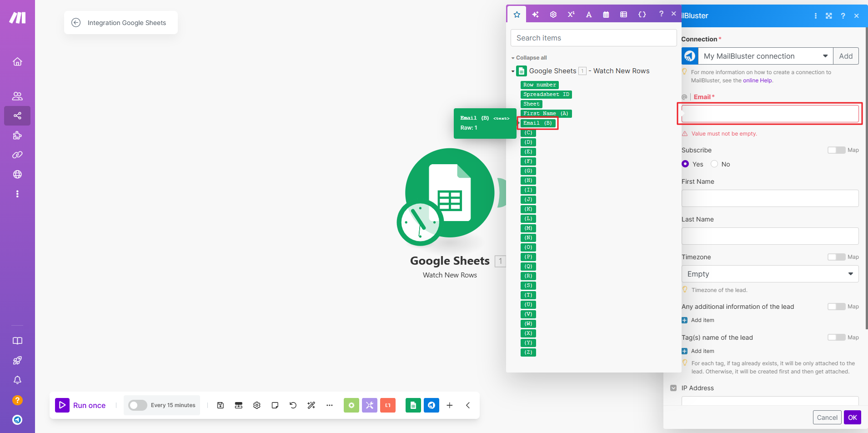Viewport: 868px width, 433px height.
Task: Enable the Map toggle for Timezone
Action: (836, 257)
